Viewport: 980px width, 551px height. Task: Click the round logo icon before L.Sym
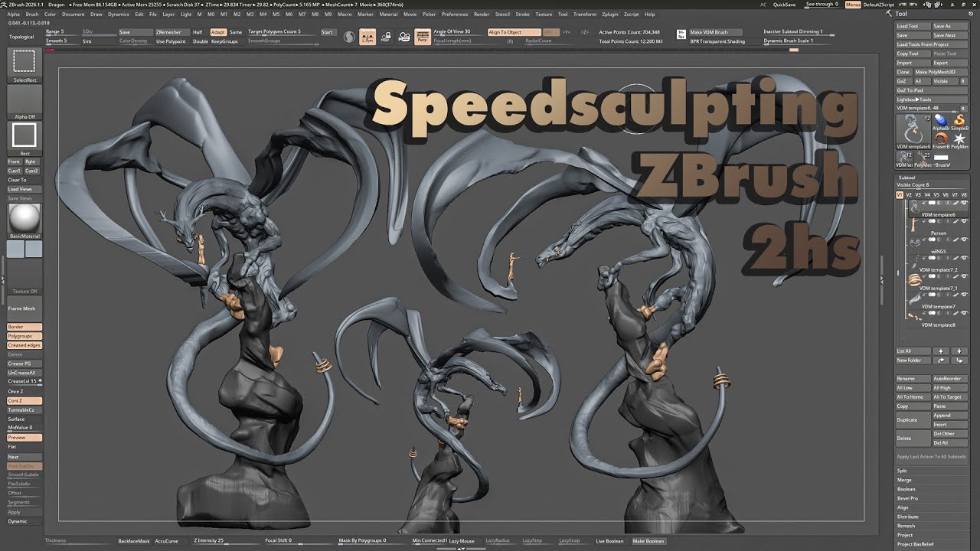point(349,36)
